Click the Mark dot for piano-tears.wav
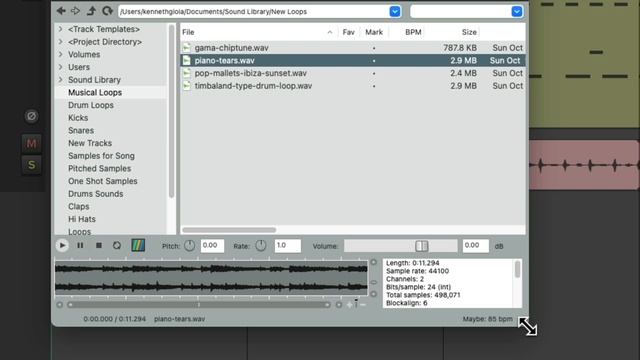Image resolution: width=640 pixels, height=360 pixels. point(374,61)
